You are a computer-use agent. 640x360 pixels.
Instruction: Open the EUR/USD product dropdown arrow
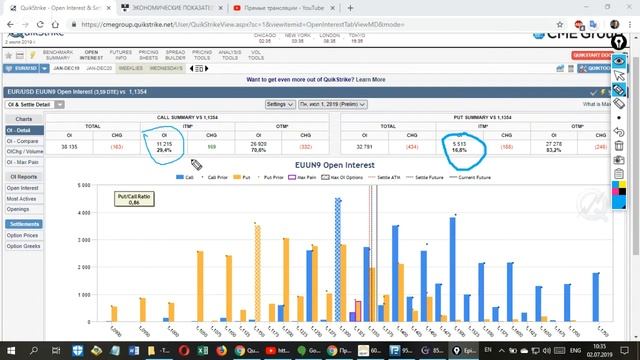pos(44,69)
